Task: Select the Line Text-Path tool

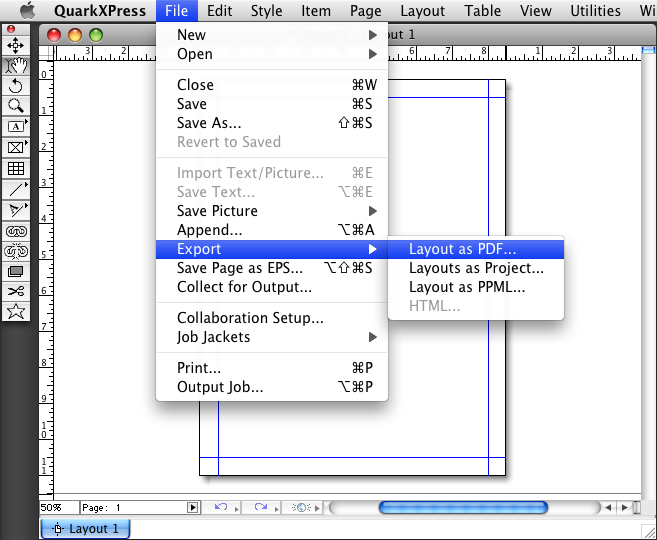Action: point(16,210)
